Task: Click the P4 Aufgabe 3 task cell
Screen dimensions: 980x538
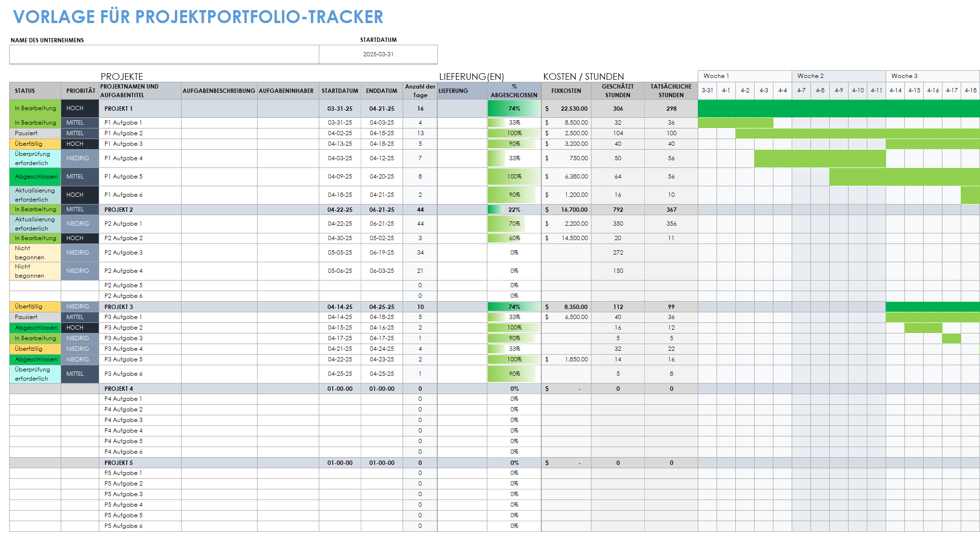Action: 140,421
